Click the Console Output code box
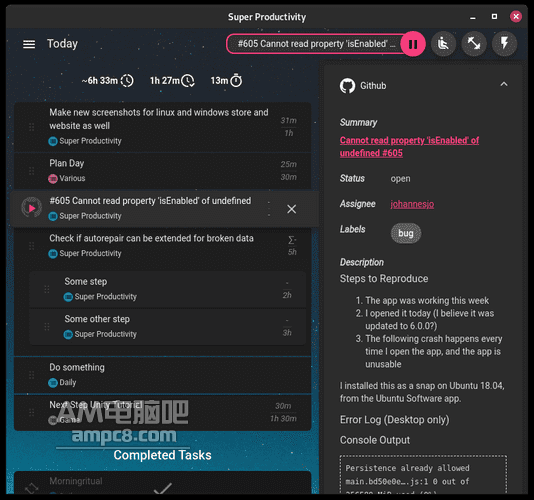 423,474
